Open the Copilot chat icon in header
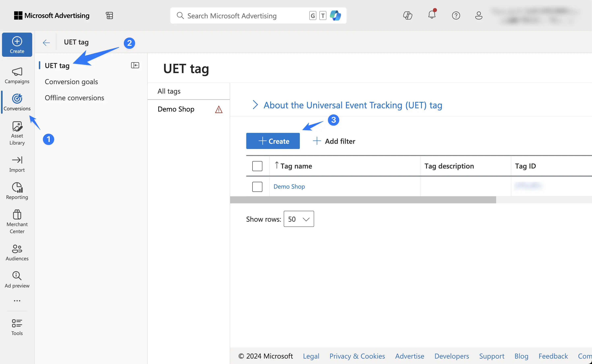Viewport: 592px width, 364px height. 408,16
